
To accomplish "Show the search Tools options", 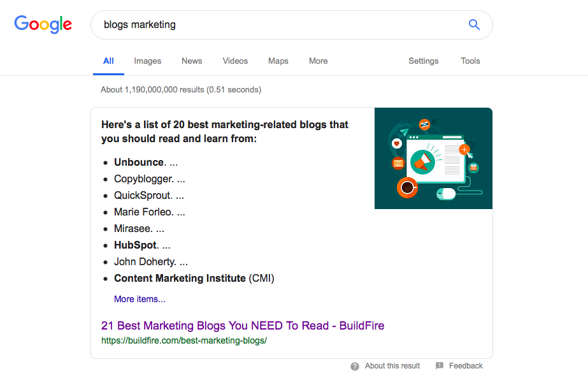I will point(470,61).
